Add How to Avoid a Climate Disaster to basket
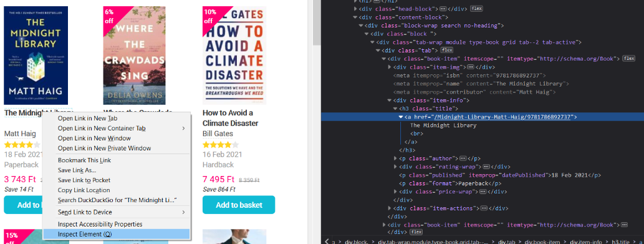Viewport: 644px width, 244px height. [x=239, y=205]
